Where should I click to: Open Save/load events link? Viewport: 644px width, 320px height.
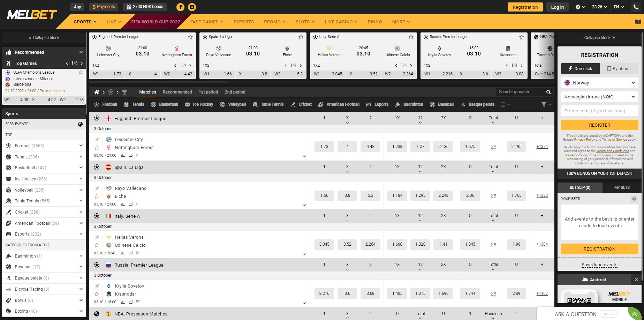point(599,265)
